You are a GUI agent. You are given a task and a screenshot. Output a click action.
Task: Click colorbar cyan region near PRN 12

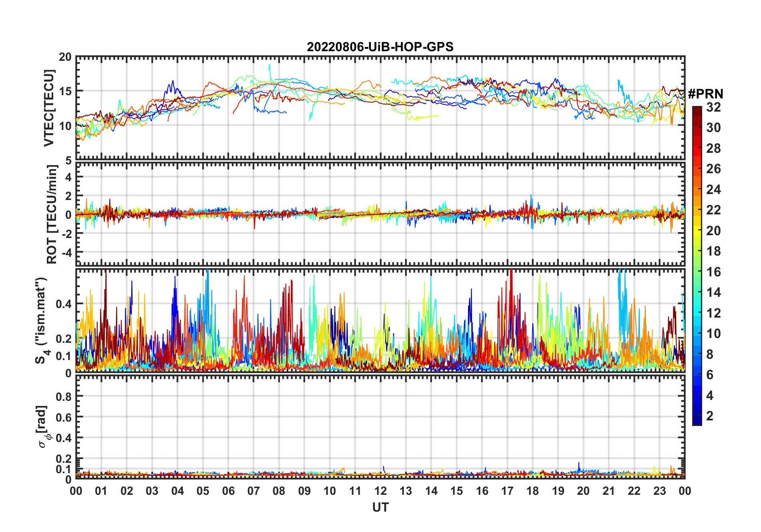[697, 313]
